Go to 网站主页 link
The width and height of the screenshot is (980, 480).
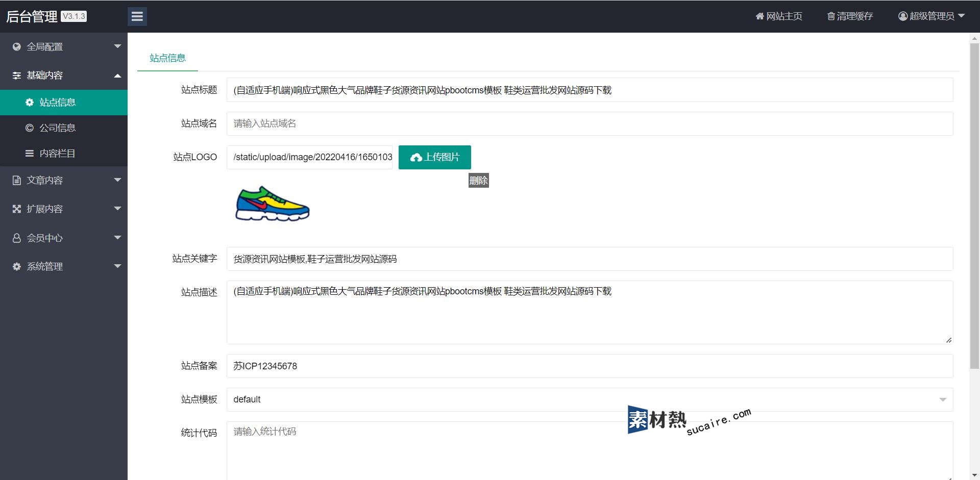[779, 16]
